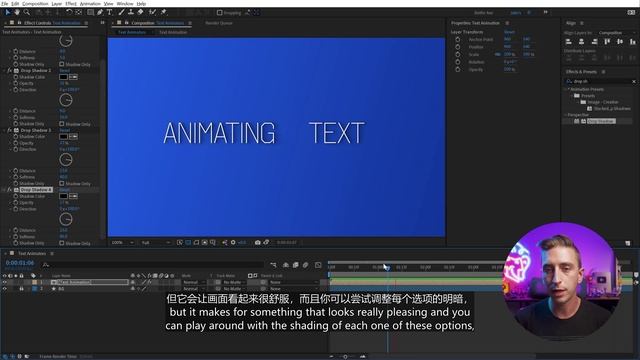Open the File menu
The width and height of the screenshot is (640, 360).
click(x=4, y=3)
